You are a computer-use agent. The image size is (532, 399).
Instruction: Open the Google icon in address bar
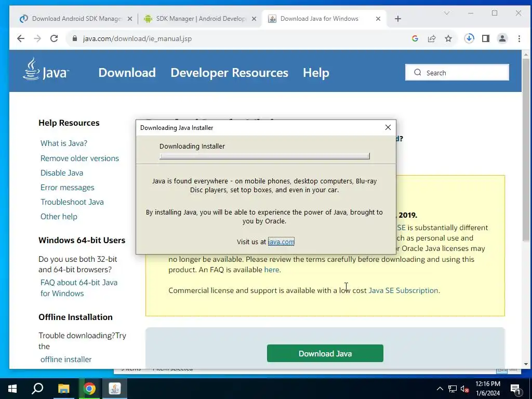(x=415, y=38)
